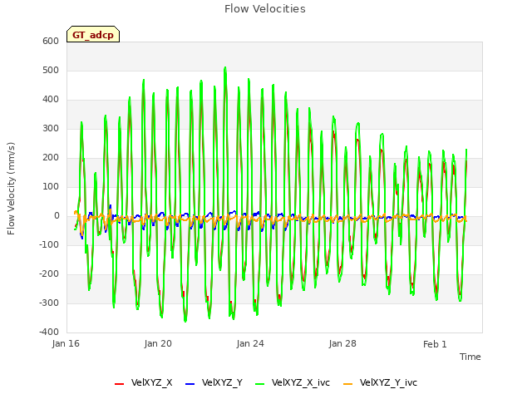Click the 400 y-axis tick label
This screenshot has height=399, width=532.
(51, 100)
